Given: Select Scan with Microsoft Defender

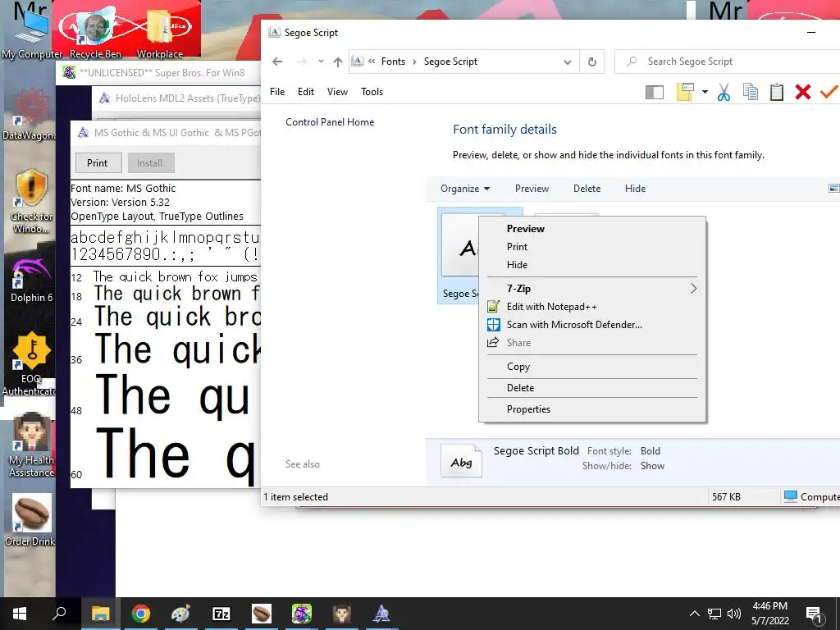Looking at the screenshot, I should (x=592, y=325).
